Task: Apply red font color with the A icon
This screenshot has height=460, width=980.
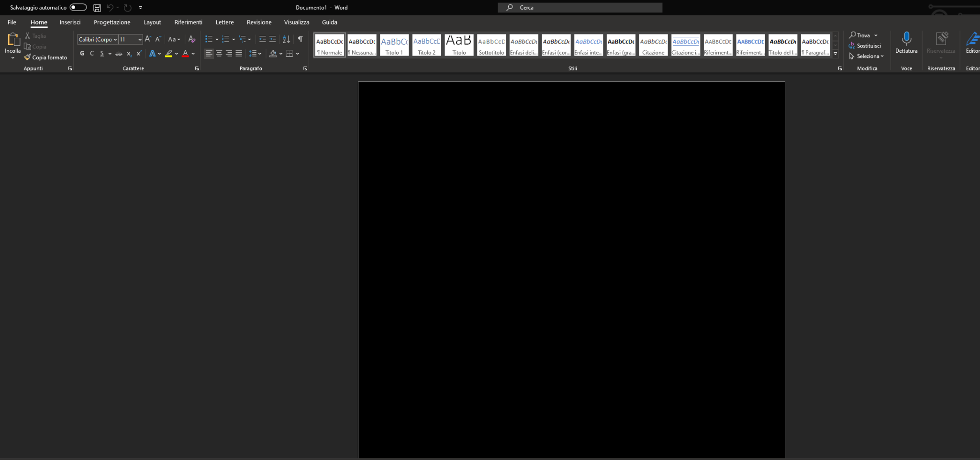Action: 186,54
